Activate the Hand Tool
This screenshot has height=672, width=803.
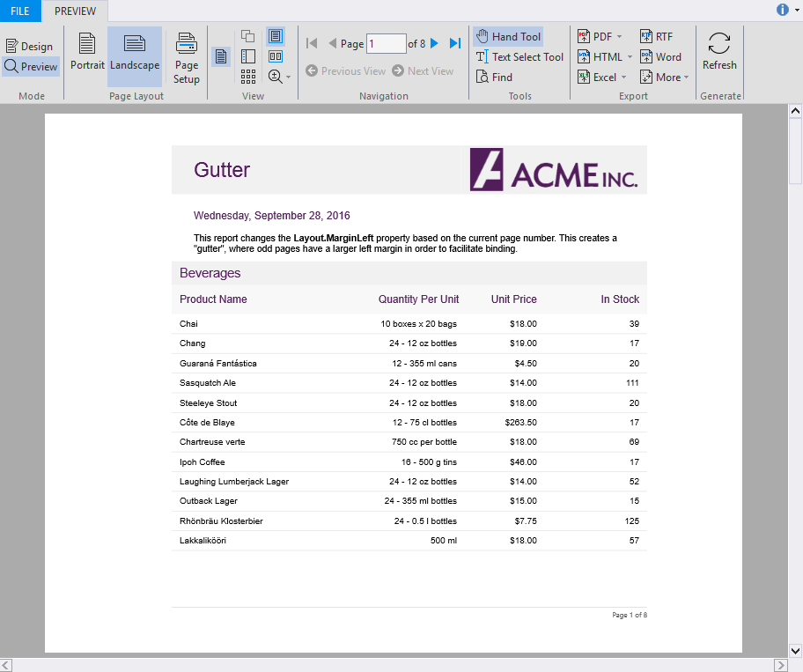tap(508, 37)
